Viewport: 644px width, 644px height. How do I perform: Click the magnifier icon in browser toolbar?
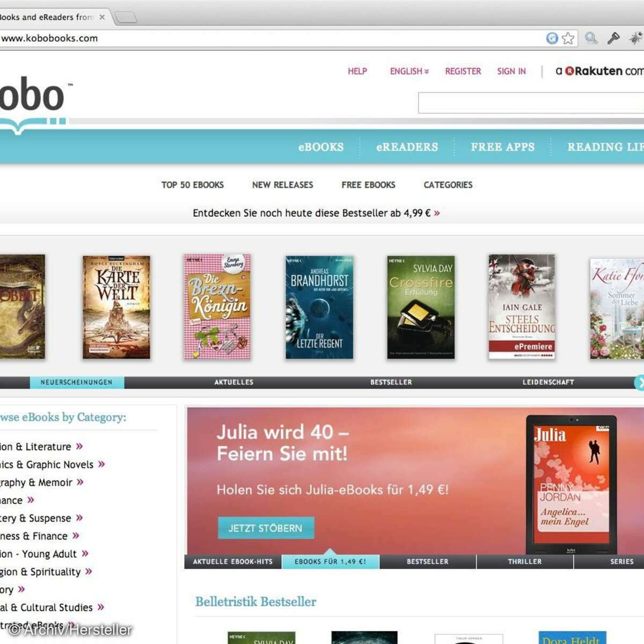pos(591,38)
